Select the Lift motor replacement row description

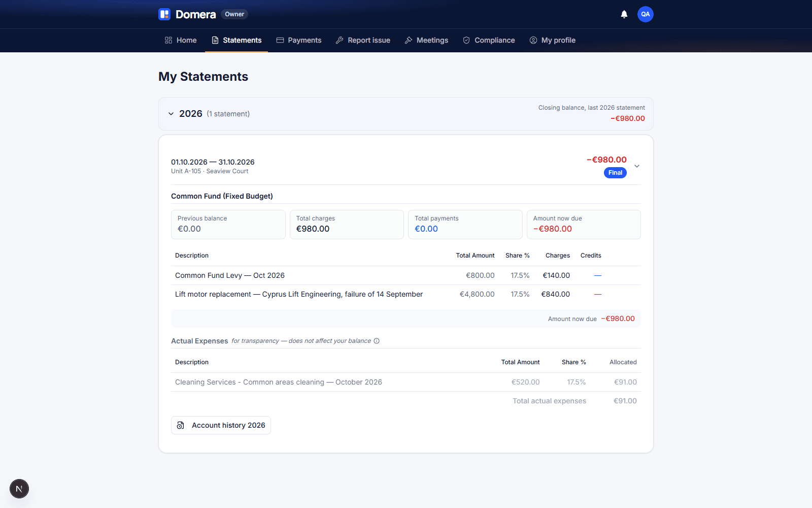click(x=299, y=294)
